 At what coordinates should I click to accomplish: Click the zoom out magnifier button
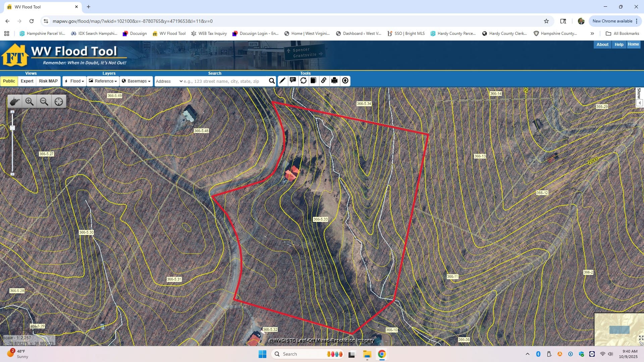tap(44, 102)
